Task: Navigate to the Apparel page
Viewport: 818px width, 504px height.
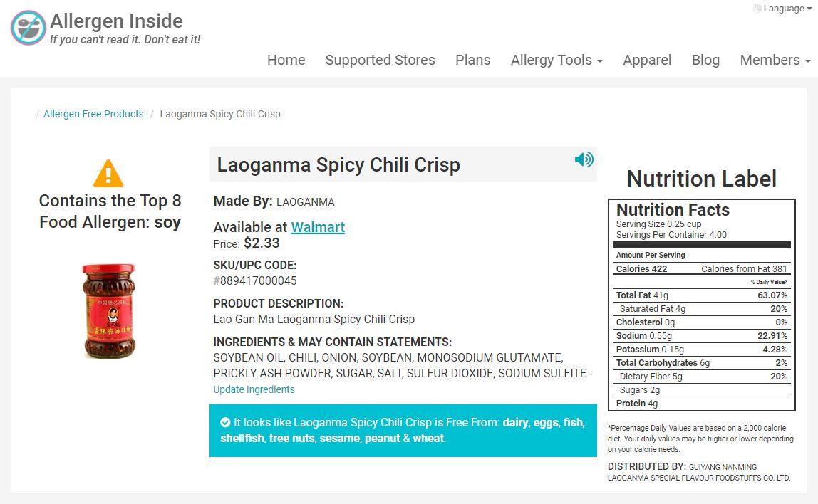Action: (x=647, y=60)
